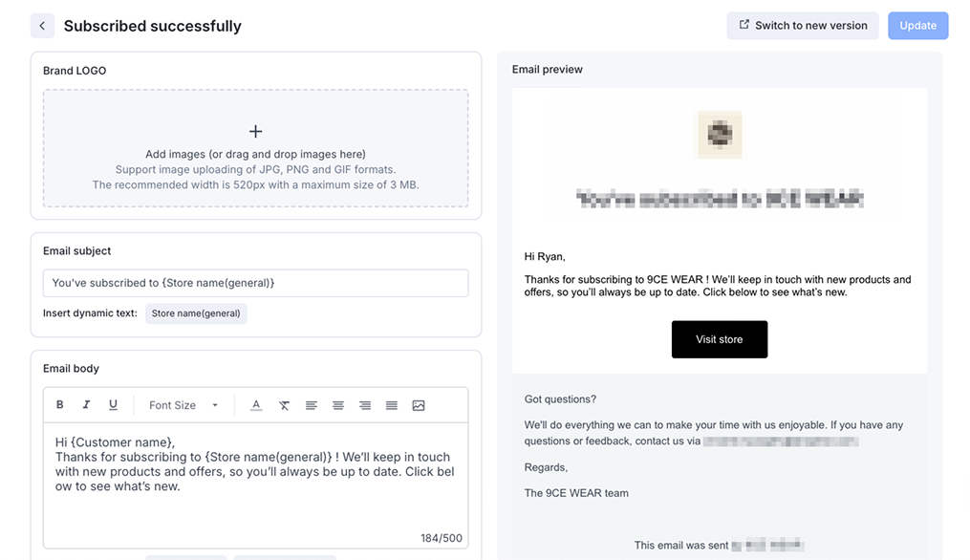Image resolution: width=970 pixels, height=560 pixels.
Task: Open the Font Size dropdown
Action: pos(183,405)
